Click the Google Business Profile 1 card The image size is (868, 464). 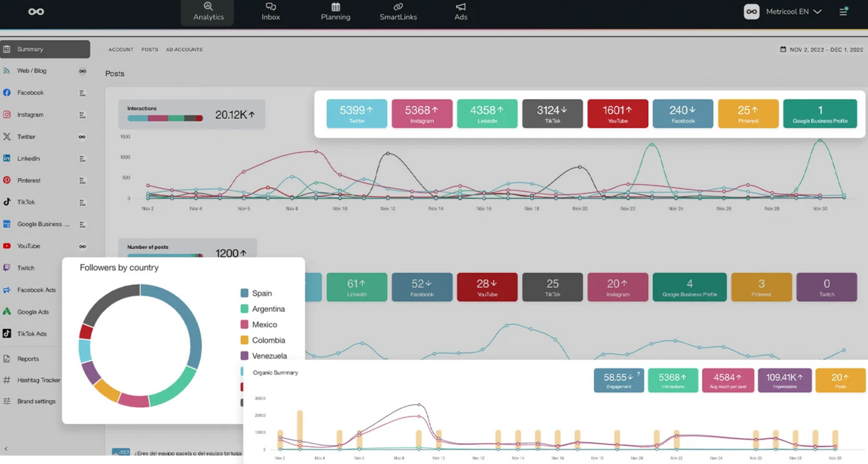(x=820, y=113)
